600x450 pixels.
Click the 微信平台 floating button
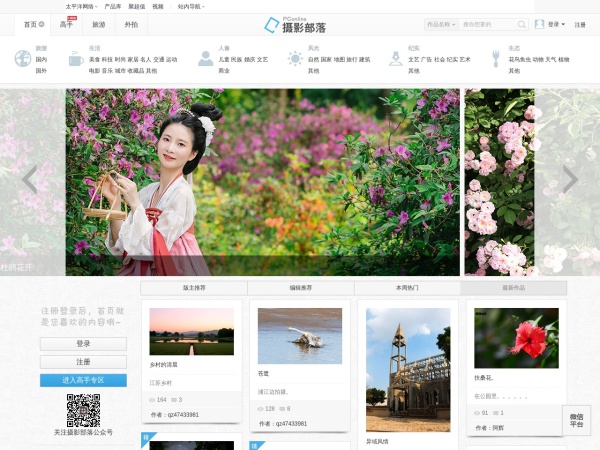click(x=576, y=421)
